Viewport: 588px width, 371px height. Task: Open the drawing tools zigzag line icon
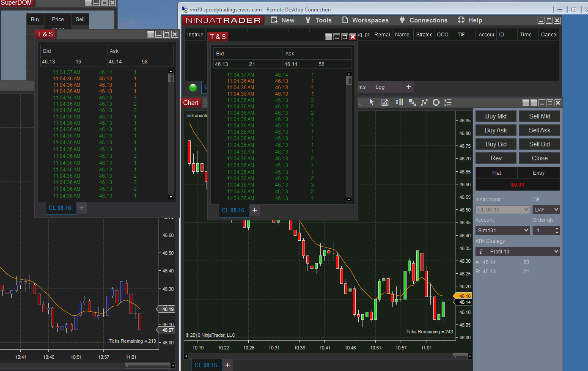(424, 102)
